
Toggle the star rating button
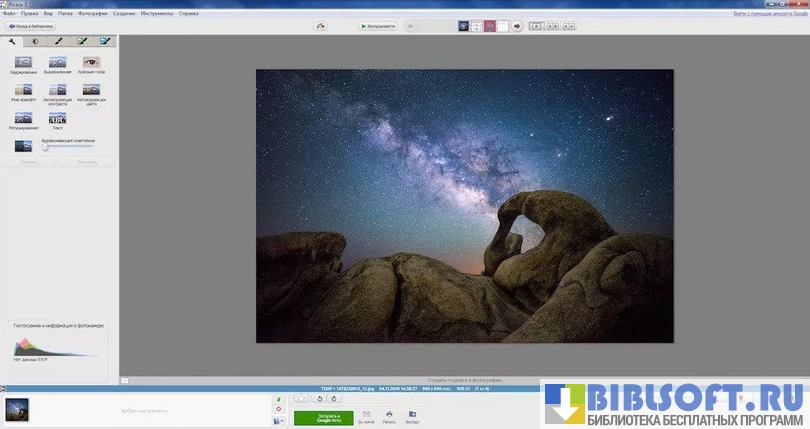coord(301,399)
